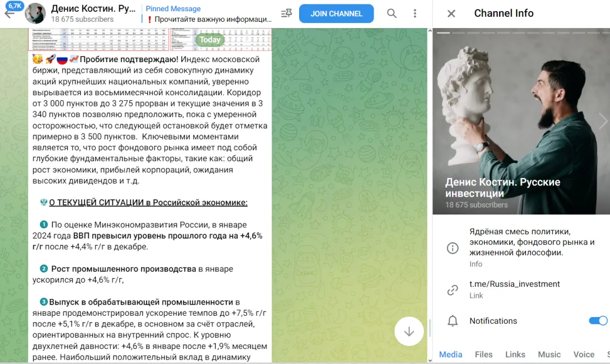The image size is (610, 364).
Task: Click the info circle icon beside description
Action: pos(453,248)
